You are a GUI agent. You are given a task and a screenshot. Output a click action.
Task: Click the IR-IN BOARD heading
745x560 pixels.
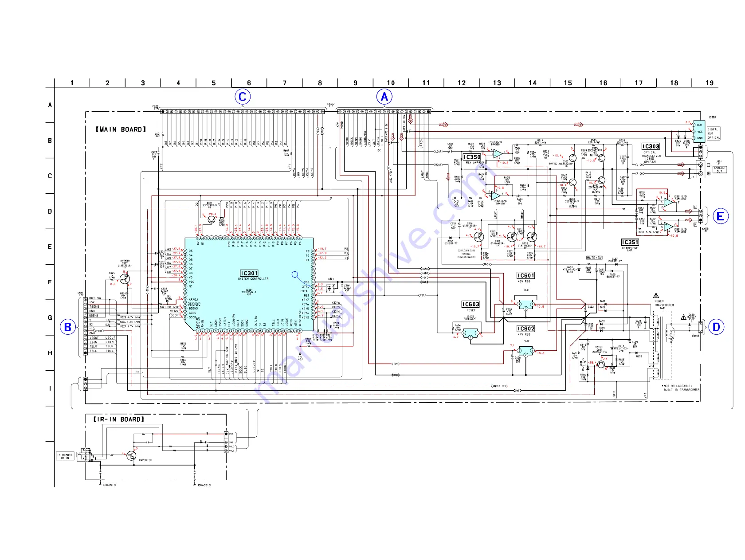pyautogui.click(x=119, y=419)
